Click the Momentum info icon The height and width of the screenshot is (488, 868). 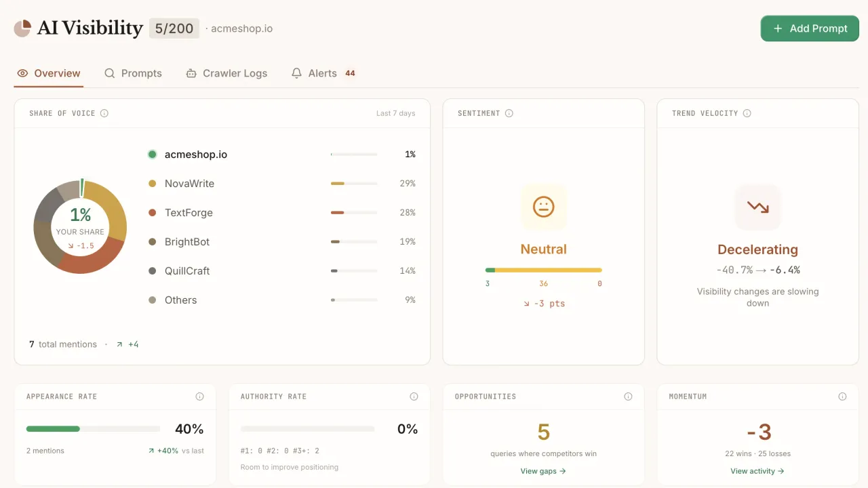pyautogui.click(x=842, y=396)
